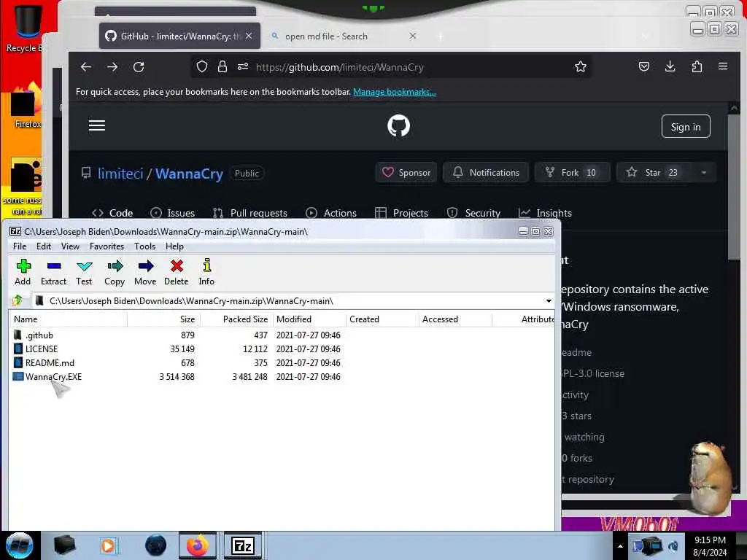Open the Favorites menu in 7-Zip

pos(107,246)
